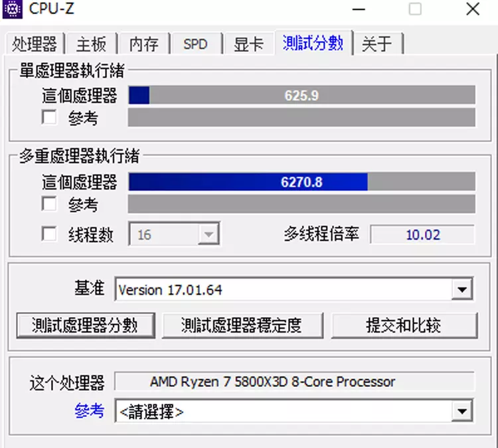Screen dimensions: 498x448
Task: Open the 主板 tab
Action: tap(91, 44)
